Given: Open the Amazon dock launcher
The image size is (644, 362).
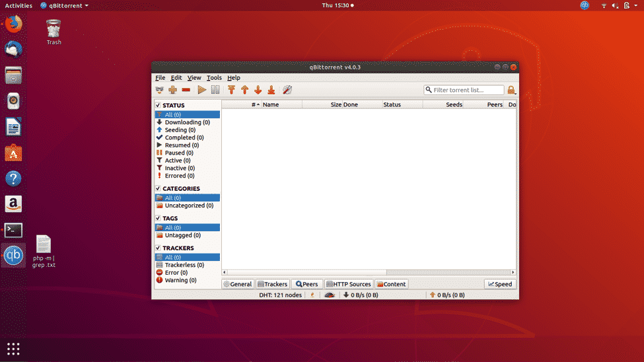Looking at the screenshot, I should tap(13, 204).
